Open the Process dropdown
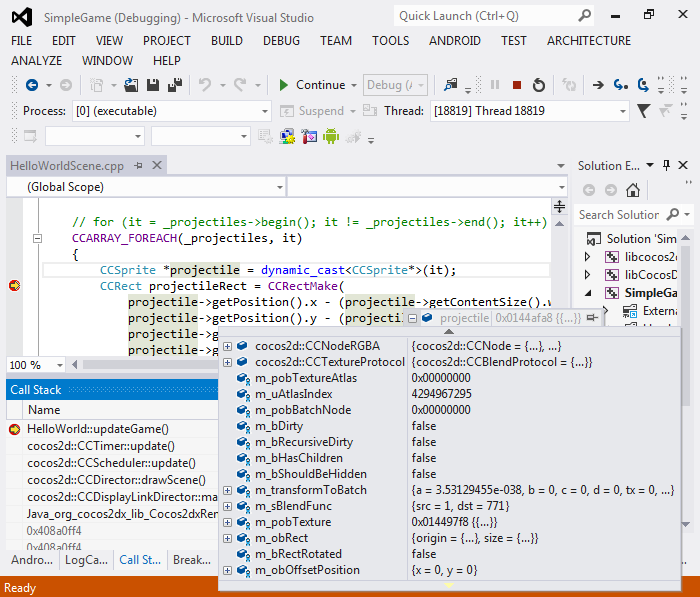 (x=265, y=111)
